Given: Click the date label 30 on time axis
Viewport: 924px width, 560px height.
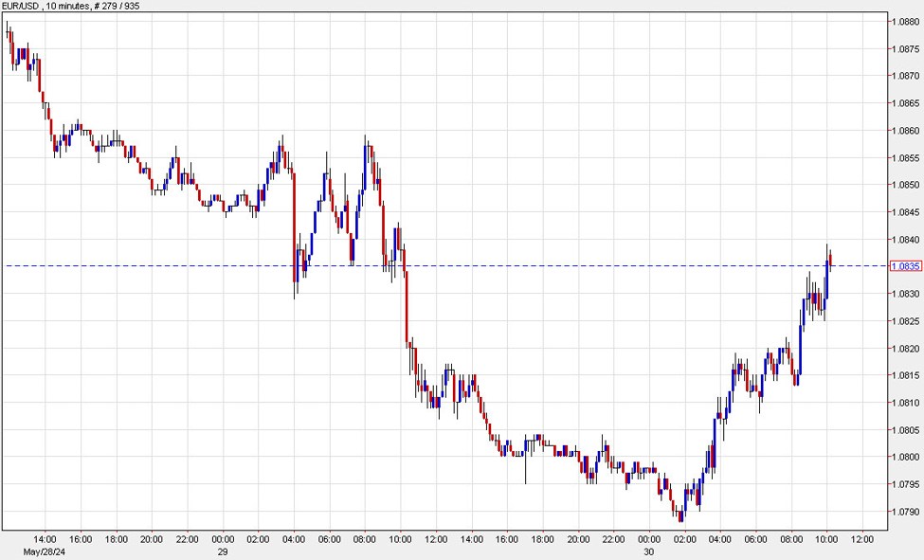Looking at the screenshot, I should [x=650, y=551].
